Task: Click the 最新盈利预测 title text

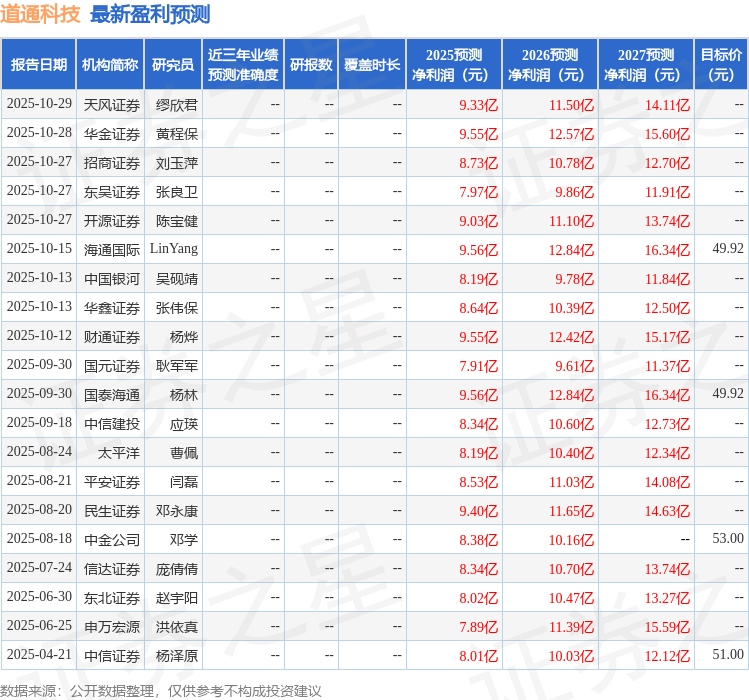Action: pyautogui.click(x=150, y=14)
